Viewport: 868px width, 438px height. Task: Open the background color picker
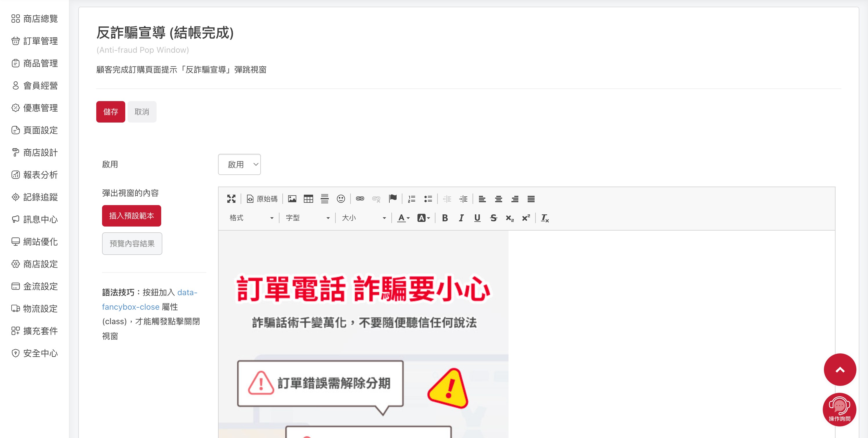coord(424,218)
